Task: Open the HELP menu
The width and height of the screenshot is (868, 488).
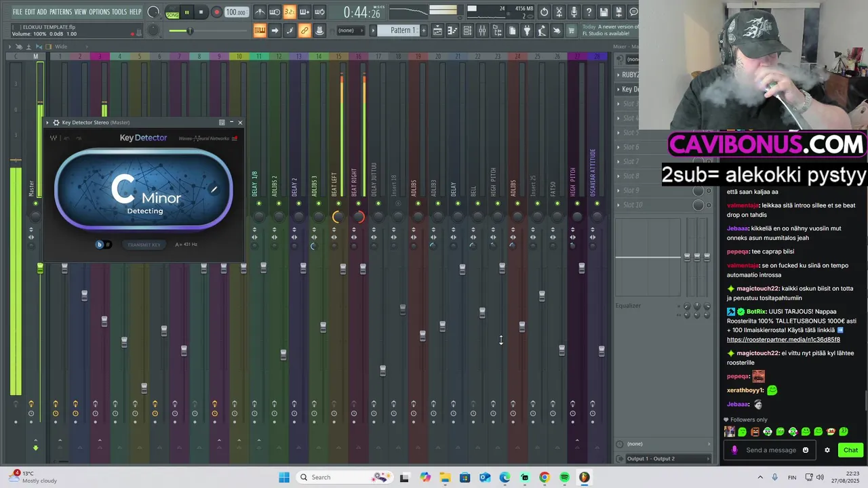Action: pos(135,12)
